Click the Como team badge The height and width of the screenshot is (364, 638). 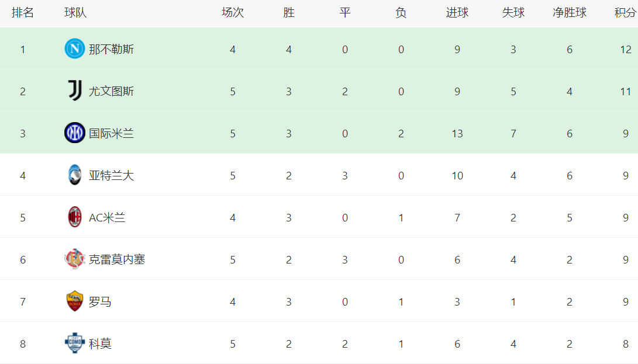tap(74, 344)
